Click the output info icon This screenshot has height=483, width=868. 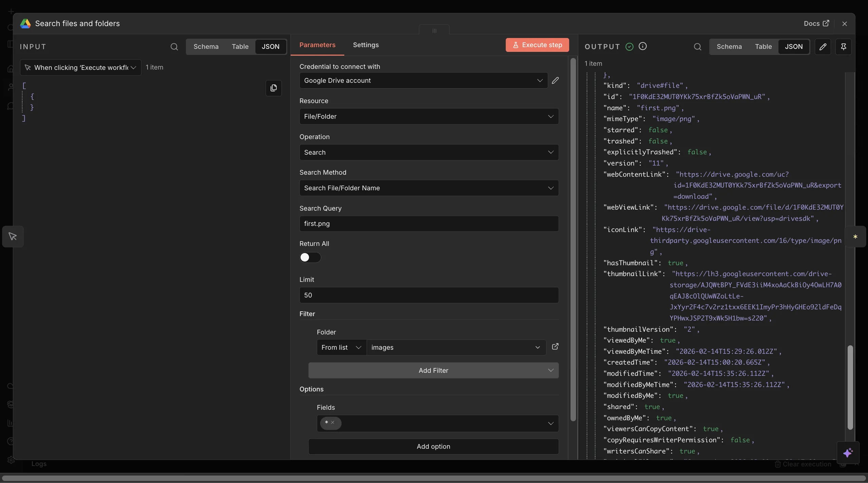(642, 46)
